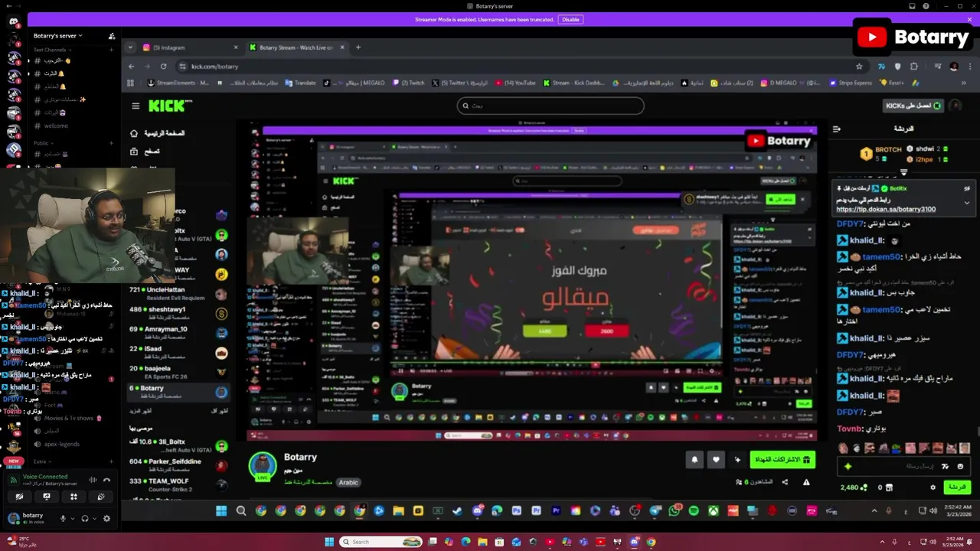Open a new browser tab
Image resolution: width=980 pixels, height=551 pixels.
(358, 47)
